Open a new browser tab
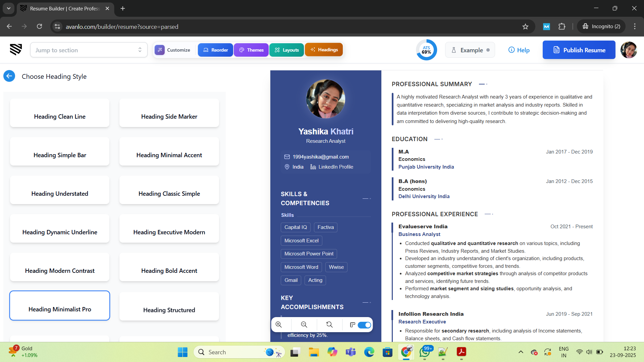 pyautogui.click(x=123, y=8)
